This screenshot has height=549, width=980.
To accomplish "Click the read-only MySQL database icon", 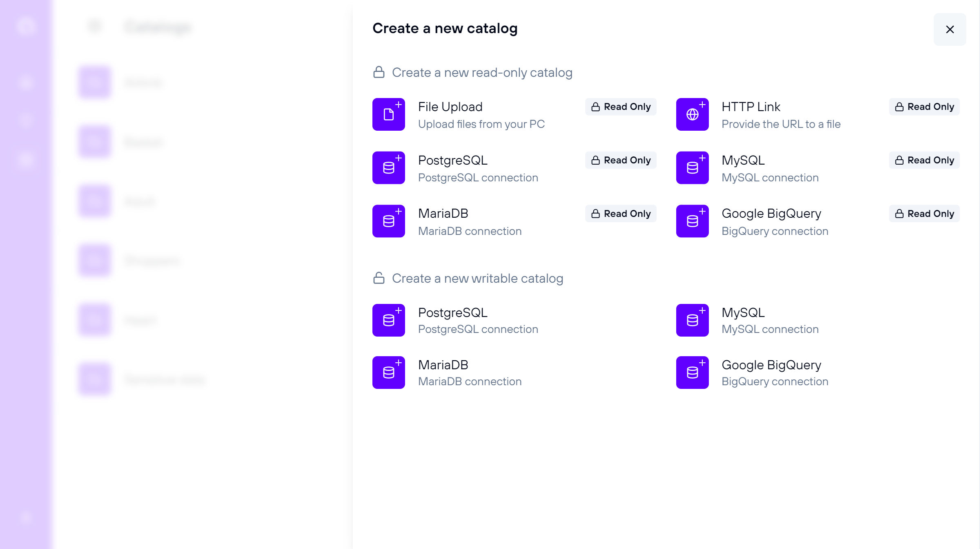I will click(692, 168).
